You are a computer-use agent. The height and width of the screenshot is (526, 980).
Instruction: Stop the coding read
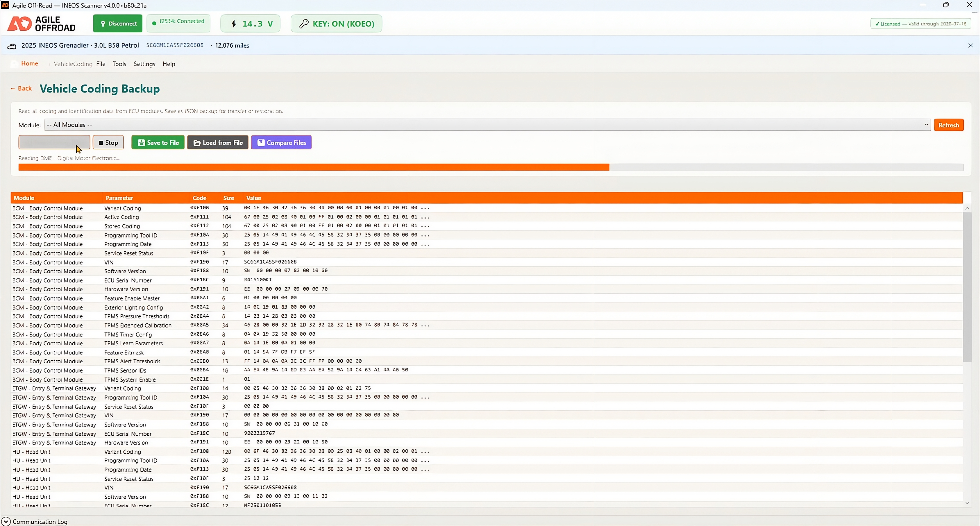(108, 143)
